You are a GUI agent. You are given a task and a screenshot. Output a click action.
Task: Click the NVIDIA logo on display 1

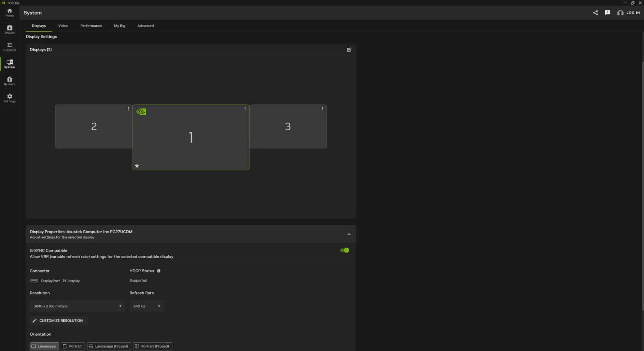(x=141, y=112)
